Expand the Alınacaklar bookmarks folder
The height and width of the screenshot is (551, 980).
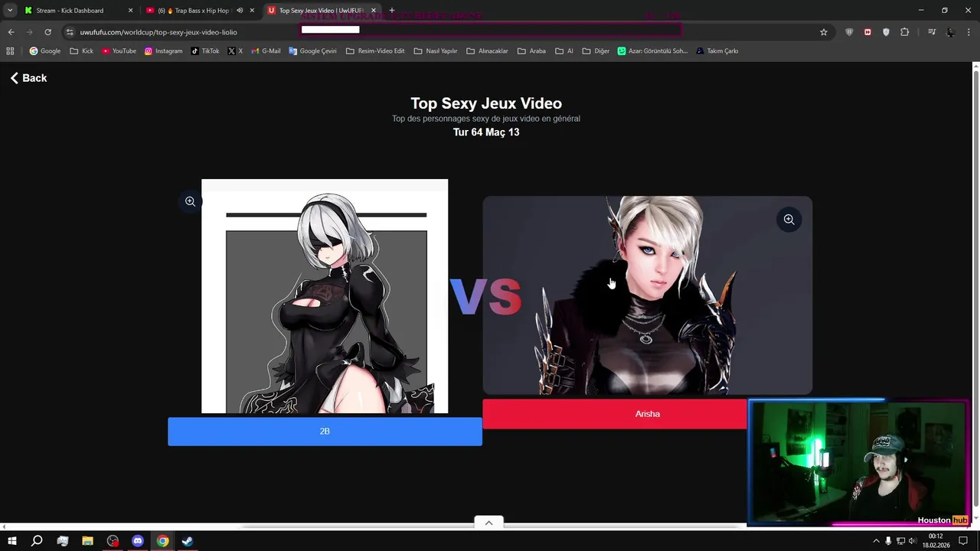pyautogui.click(x=488, y=51)
